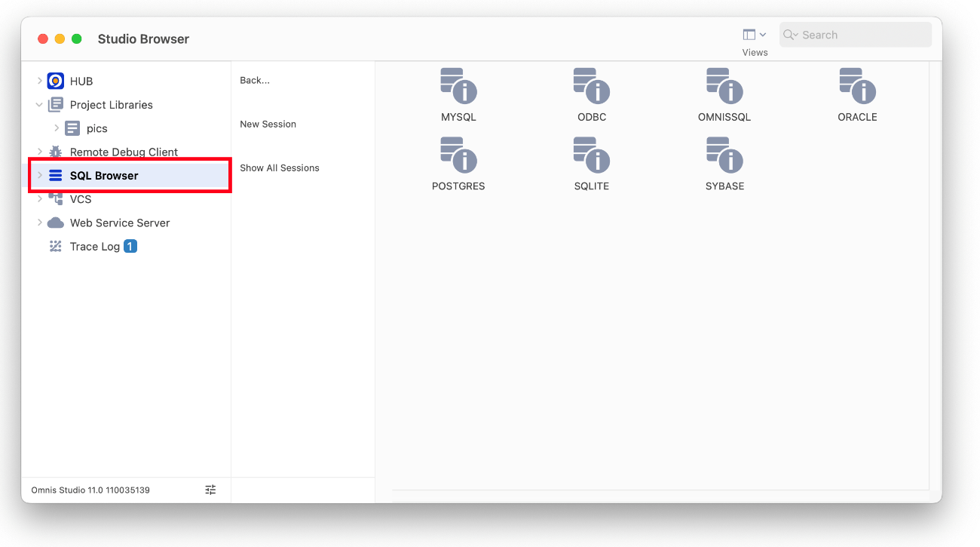Expand the pics library node
The image size is (980, 547).
click(x=57, y=128)
